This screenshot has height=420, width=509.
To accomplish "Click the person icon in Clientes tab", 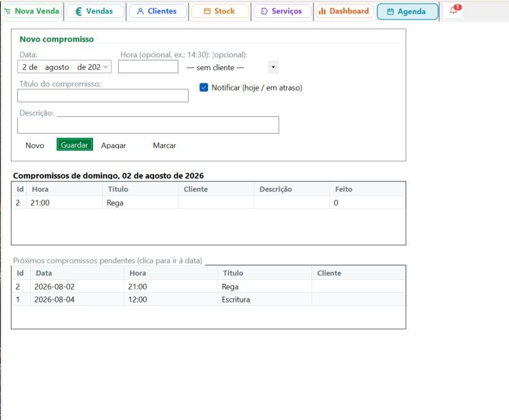I will (x=140, y=12).
